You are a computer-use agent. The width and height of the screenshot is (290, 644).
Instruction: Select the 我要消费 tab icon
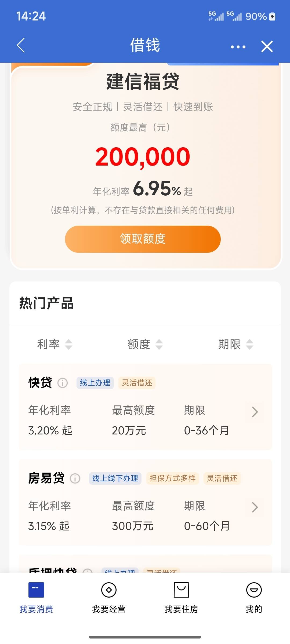(x=36, y=590)
